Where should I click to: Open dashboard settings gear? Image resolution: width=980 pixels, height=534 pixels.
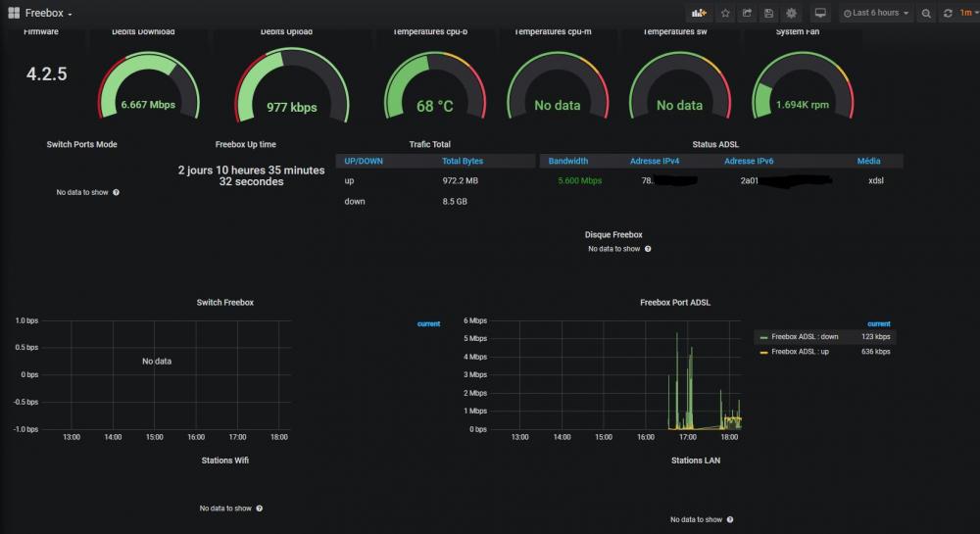click(x=791, y=13)
